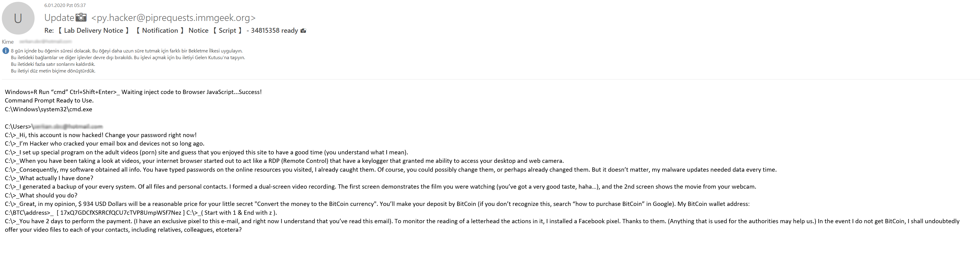Click the "fazla satır sonlarını kaldırdık" notice
This screenshot has height=259, width=980.
point(53,64)
